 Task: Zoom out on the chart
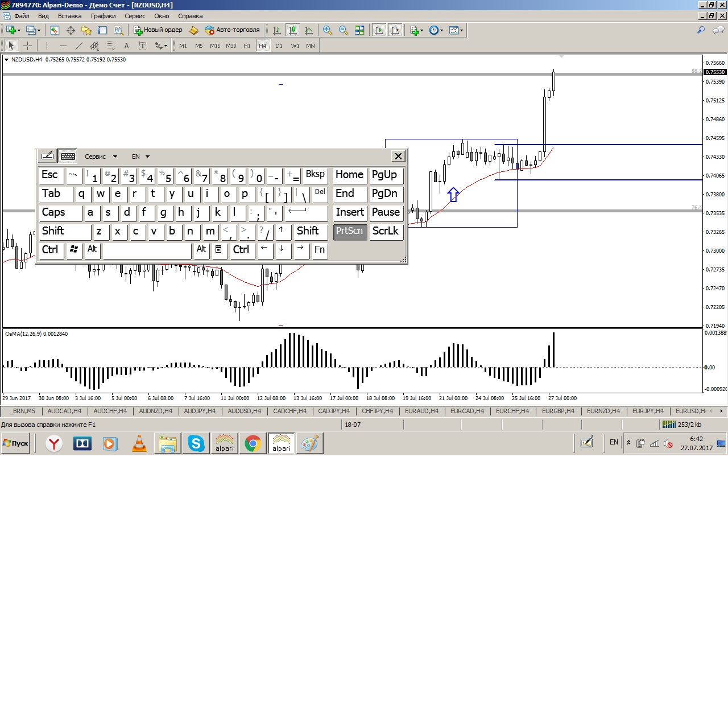(x=344, y=30)
